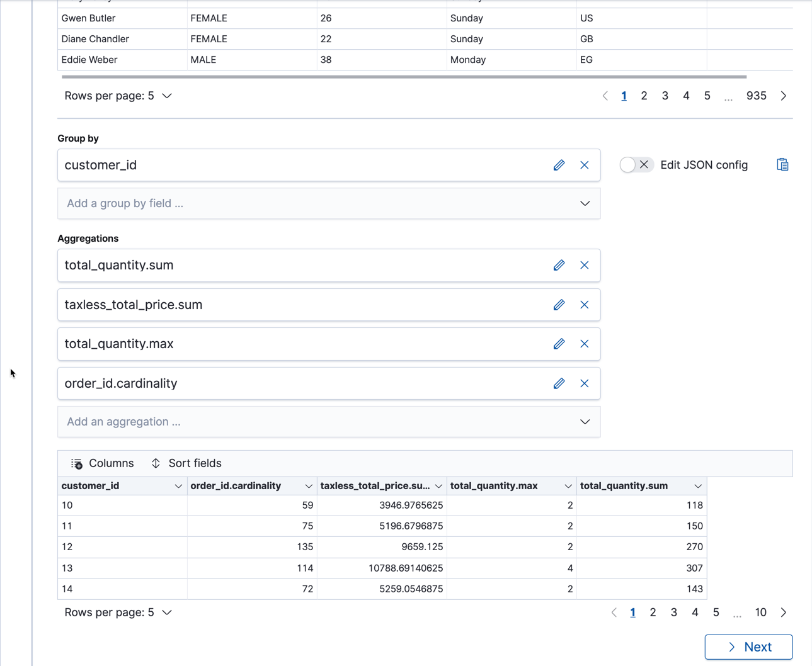Open the Columns selector in the preview table
Viewport: 812px width, 666px height.
coord(101,463)
